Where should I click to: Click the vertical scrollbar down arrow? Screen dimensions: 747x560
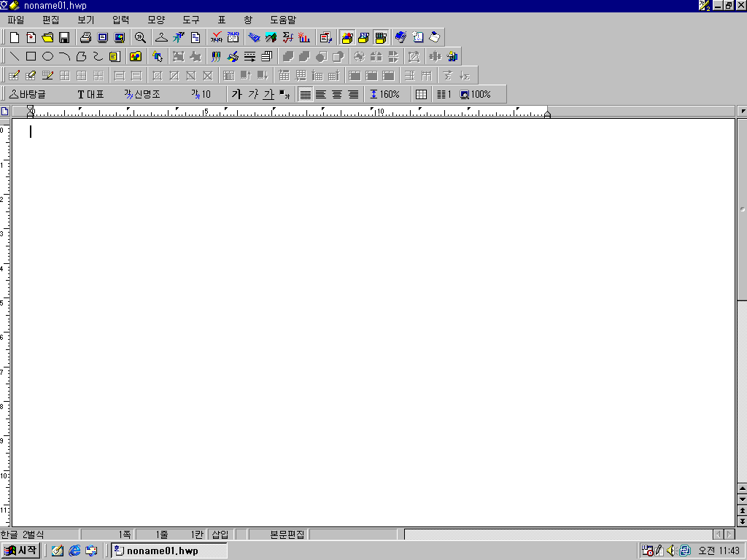tap(742, 499)
